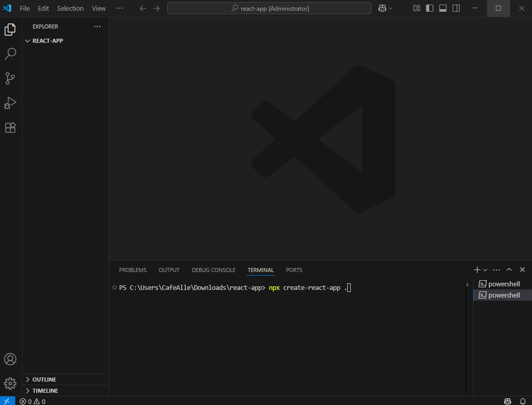This screenshot has width=532, height=405.
Task: Restore the VS Code window size
Action: click(x=498, y=8)
